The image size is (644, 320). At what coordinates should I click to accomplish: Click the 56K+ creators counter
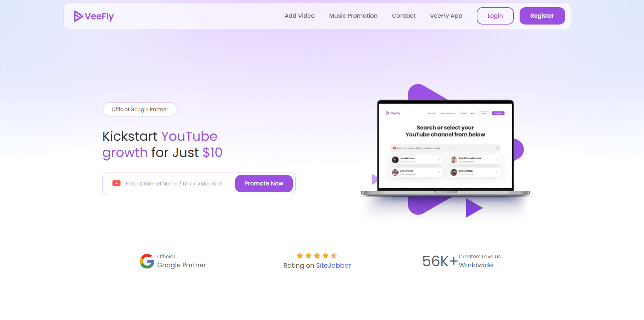[x=440, y=261]
